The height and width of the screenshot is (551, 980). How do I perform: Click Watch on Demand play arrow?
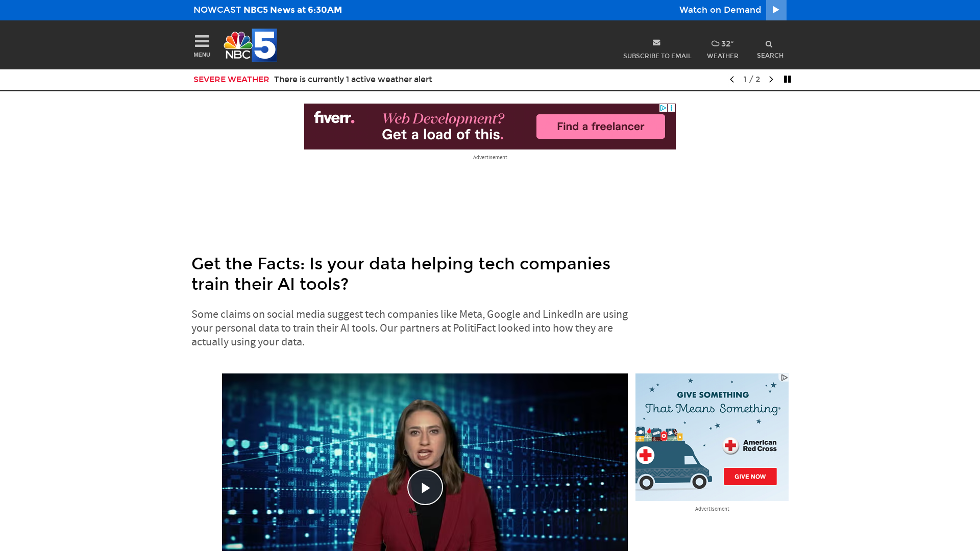click(x=776, y=10)
